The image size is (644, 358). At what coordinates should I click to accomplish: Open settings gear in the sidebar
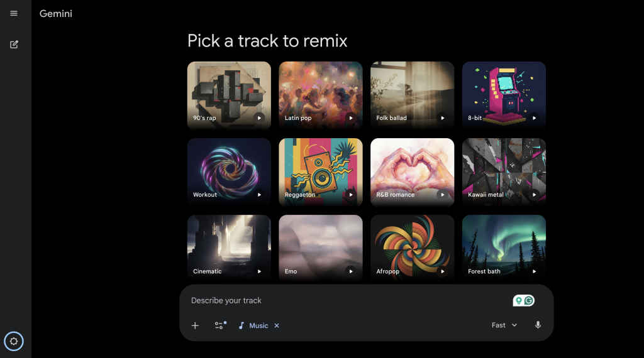pos(14,342)
